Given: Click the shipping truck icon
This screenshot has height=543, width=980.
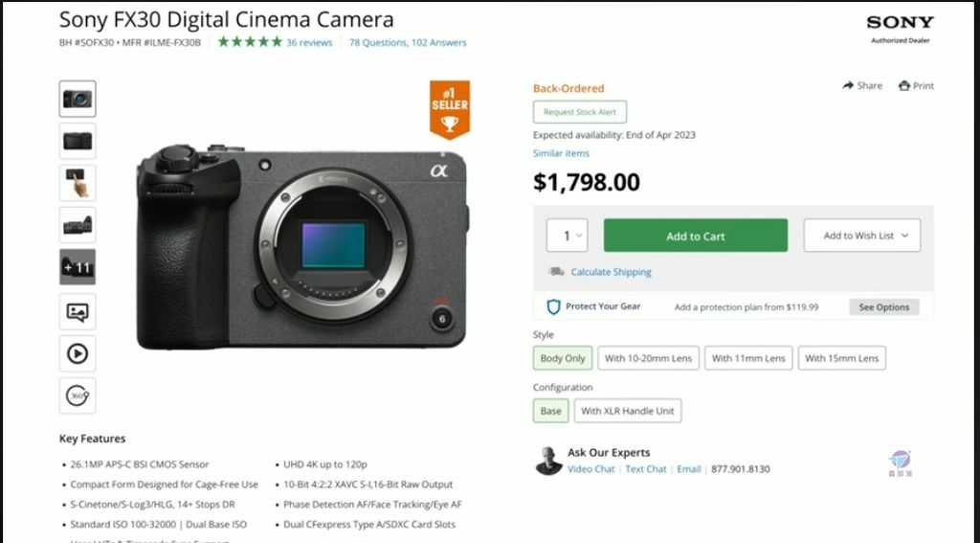Looking at the screenshot, I should click(x=556, y=272).
